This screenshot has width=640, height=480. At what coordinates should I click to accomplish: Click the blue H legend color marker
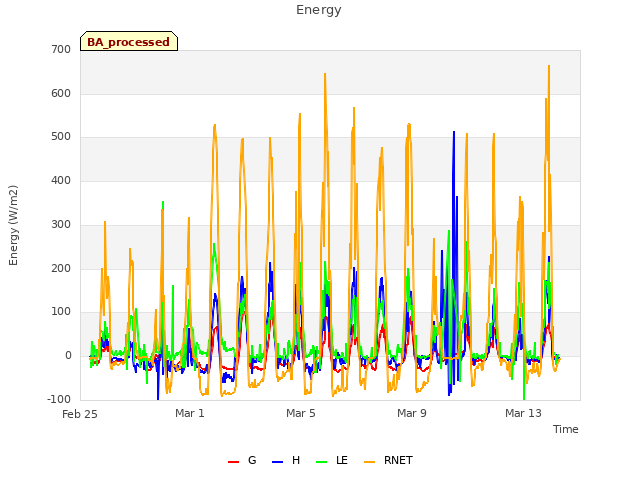278,462
